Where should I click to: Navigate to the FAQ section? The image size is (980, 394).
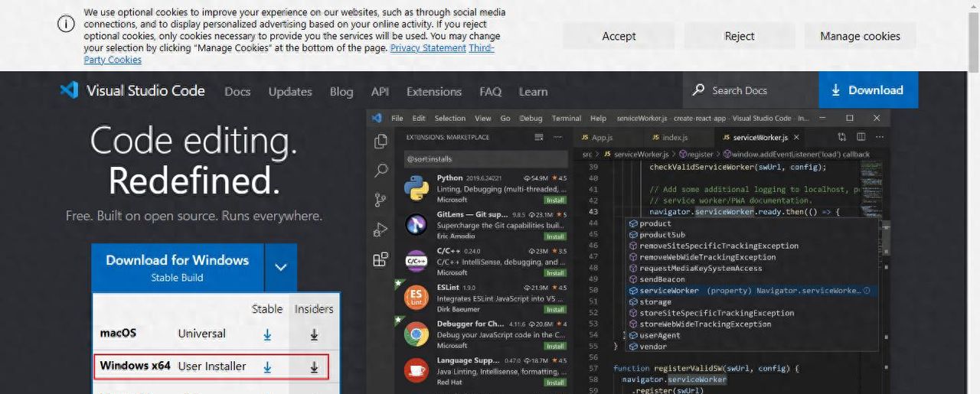click(x=490, y=91)
